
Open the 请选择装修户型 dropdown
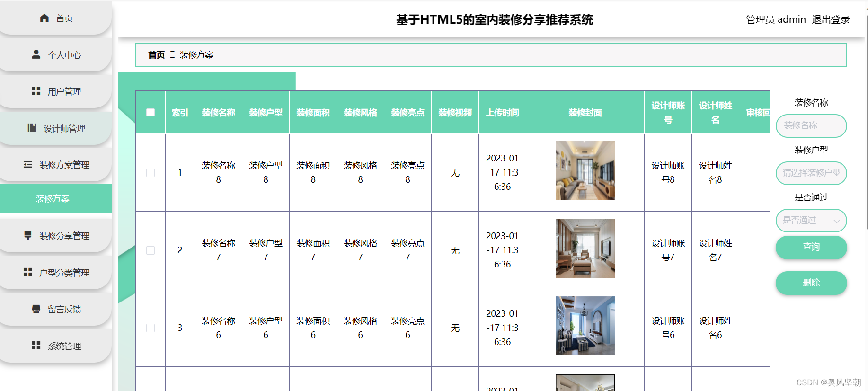pos(811,173)
